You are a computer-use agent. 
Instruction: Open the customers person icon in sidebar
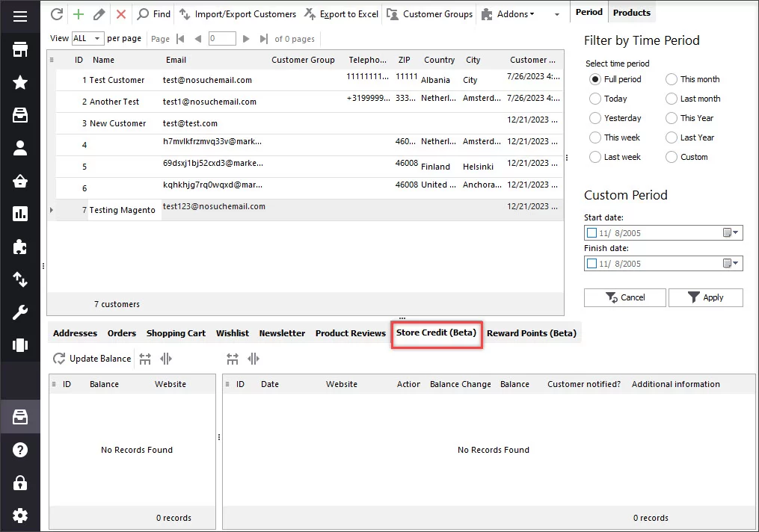click(20, 148)
